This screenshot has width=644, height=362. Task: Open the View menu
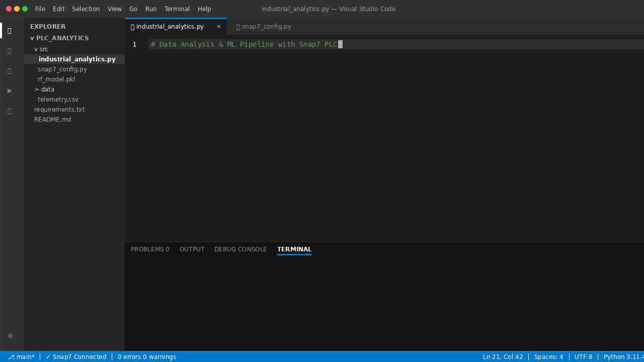[114, 9]
